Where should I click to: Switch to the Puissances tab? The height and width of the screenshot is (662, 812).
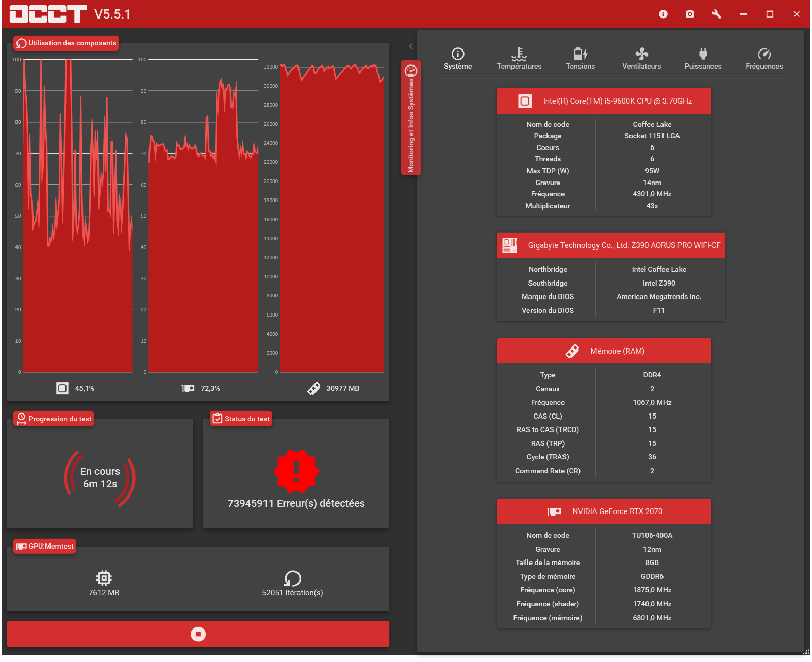(x=703, y=59)
